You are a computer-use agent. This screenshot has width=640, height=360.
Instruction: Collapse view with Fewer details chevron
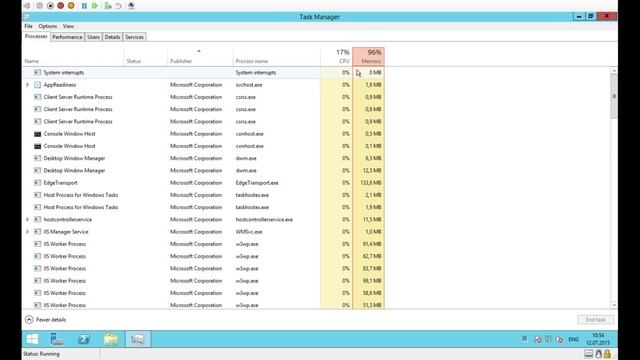[29, 320]
